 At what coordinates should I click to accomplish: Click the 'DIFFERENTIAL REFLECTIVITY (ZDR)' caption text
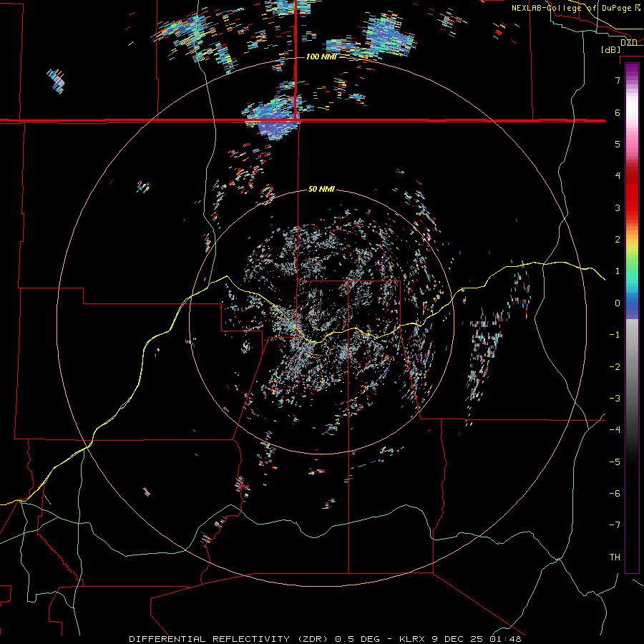point(229,639)
